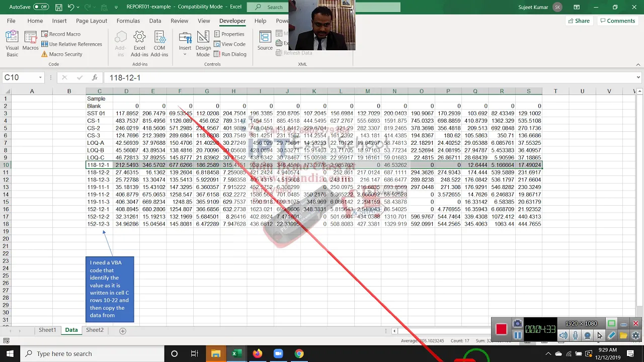The width and height of the screenshot is (644, 362).
Task: Open Macro Security settings
Action: click(x=62, y=54)
